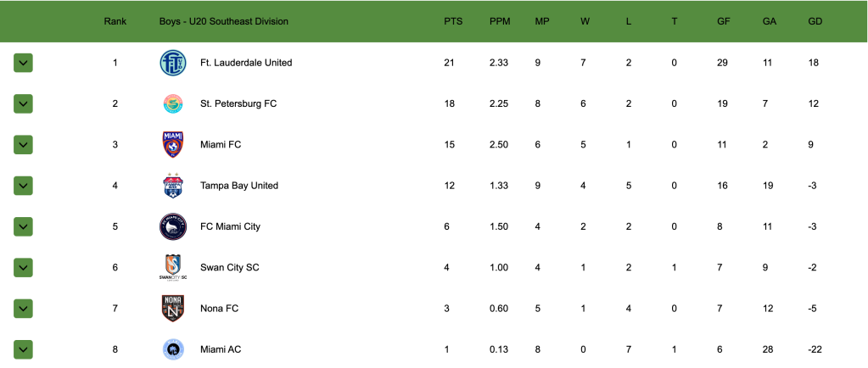
Task: Sort by the PTS column header
Action: [453, 21]
